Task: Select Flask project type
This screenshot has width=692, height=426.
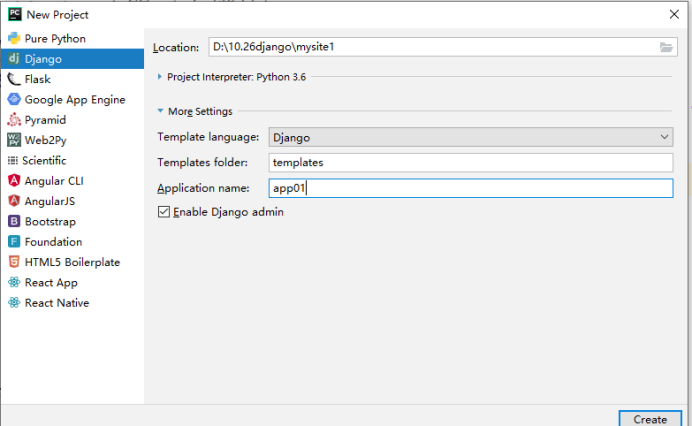Action: (72, 79)
